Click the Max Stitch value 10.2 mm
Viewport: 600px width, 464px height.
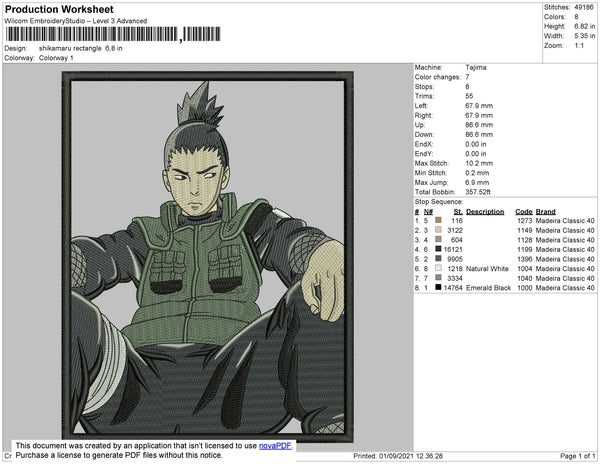click(479, 163)
